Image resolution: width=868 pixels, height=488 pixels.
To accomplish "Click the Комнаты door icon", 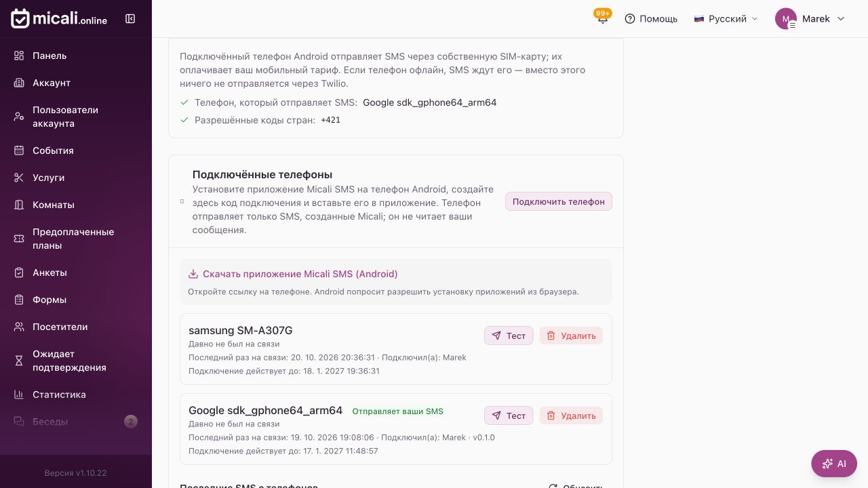I will [19, 205].
